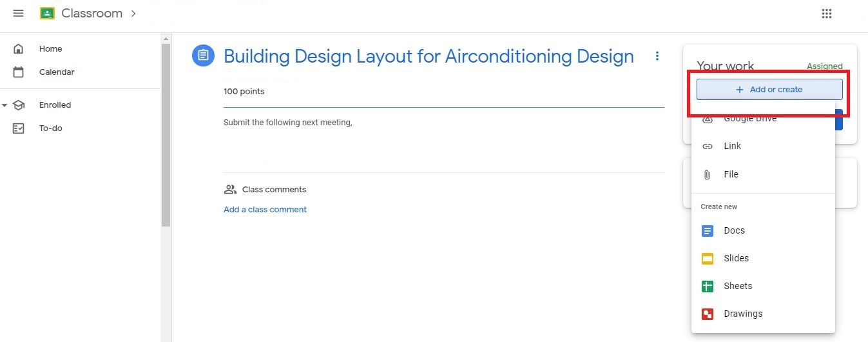Click the Home icon in sidebar
This screenshot has width=868, height=342.
(x=19, y=49)
